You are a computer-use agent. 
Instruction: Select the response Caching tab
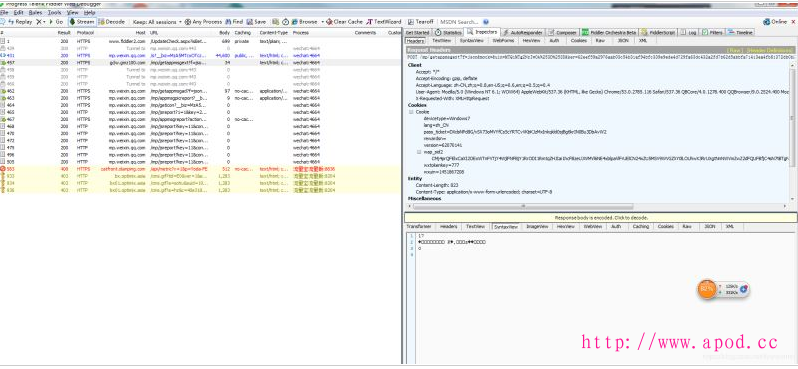(x=641, y=226)
